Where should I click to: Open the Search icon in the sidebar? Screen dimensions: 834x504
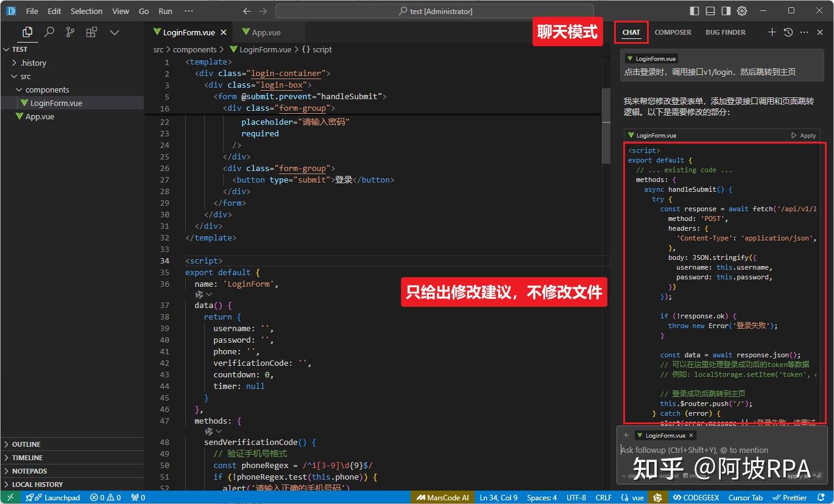(49, 32)
